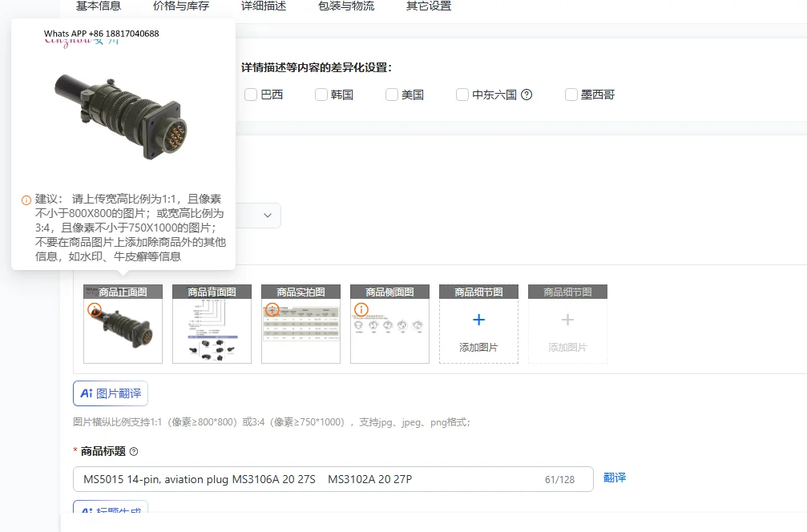Viewport: 807px width, 532px height.
Task: Focus the 商品标题 input containing MS5015
Action: (x=333, y=479)
